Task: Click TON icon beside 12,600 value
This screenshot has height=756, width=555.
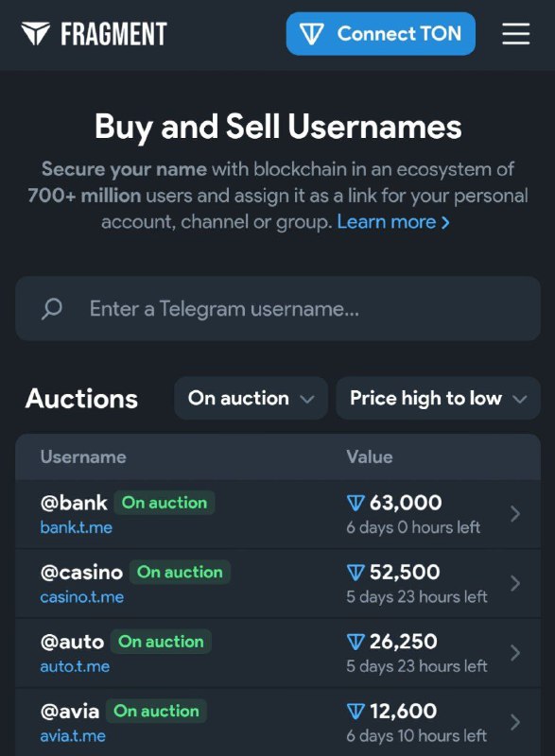Action: tap(356, 712)
